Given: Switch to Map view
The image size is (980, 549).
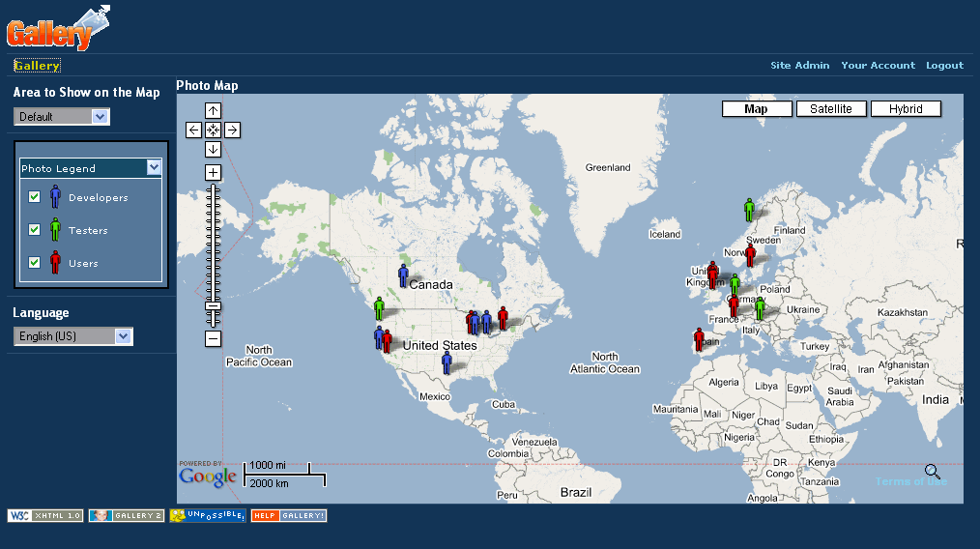Looking at the screenshot, I should (x=756, y=109).
